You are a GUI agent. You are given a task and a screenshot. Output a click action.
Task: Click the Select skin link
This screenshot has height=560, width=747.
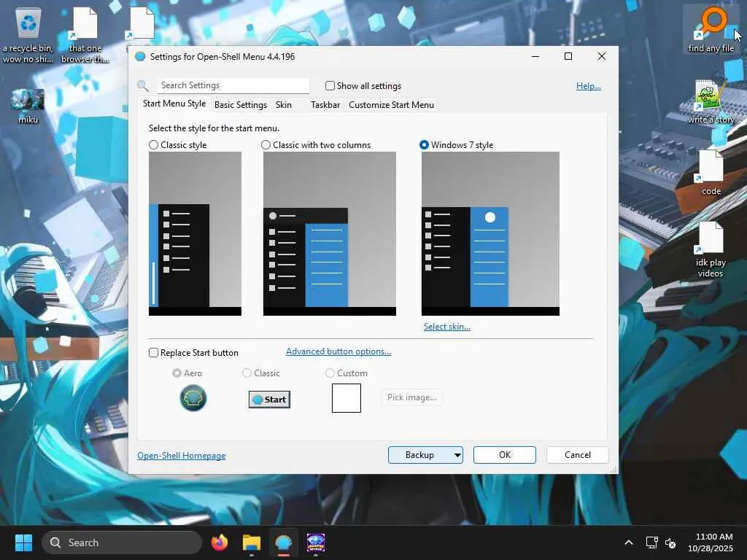pos(447,327)
